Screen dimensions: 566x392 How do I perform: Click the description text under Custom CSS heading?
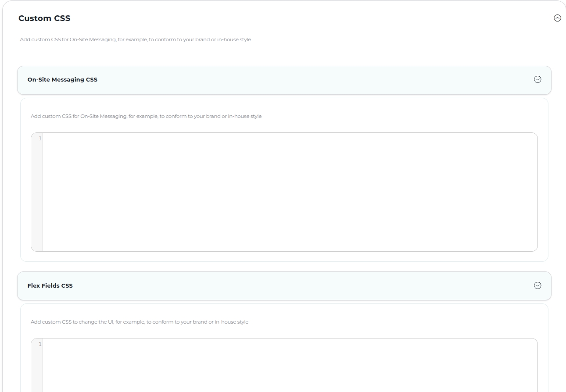(136, 39)
